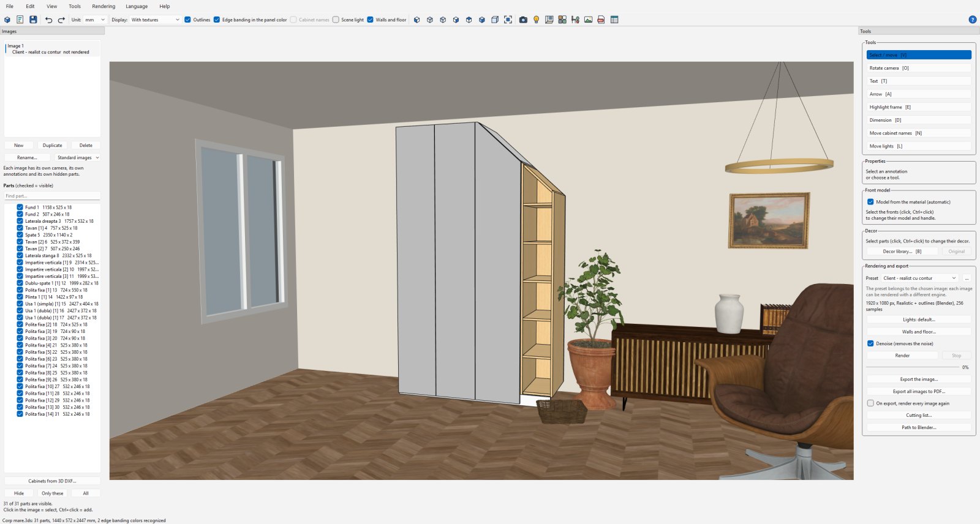Open the Preset dropdown in Rendering and export
Image resolution: width=980 pixels, height=524 pixels.
919,278
